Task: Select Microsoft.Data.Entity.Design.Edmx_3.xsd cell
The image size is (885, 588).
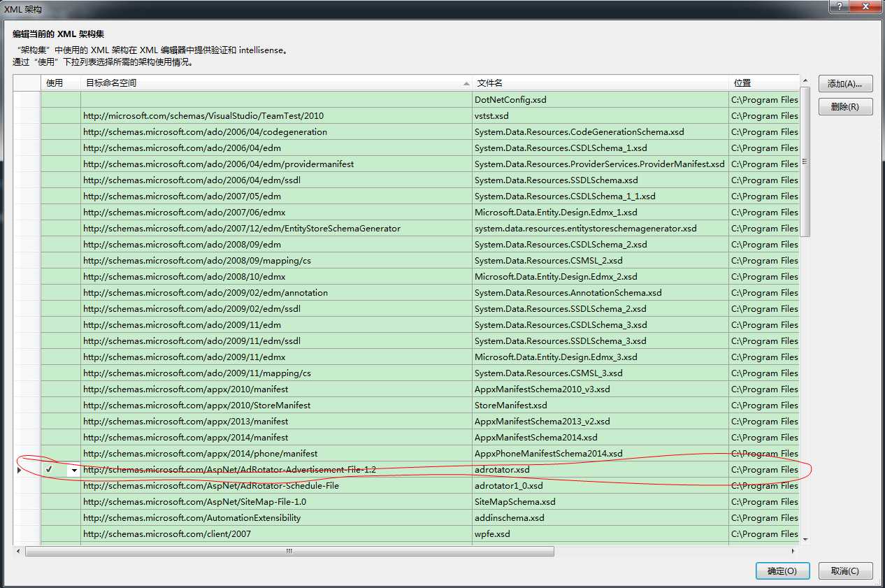Action: 600,357
